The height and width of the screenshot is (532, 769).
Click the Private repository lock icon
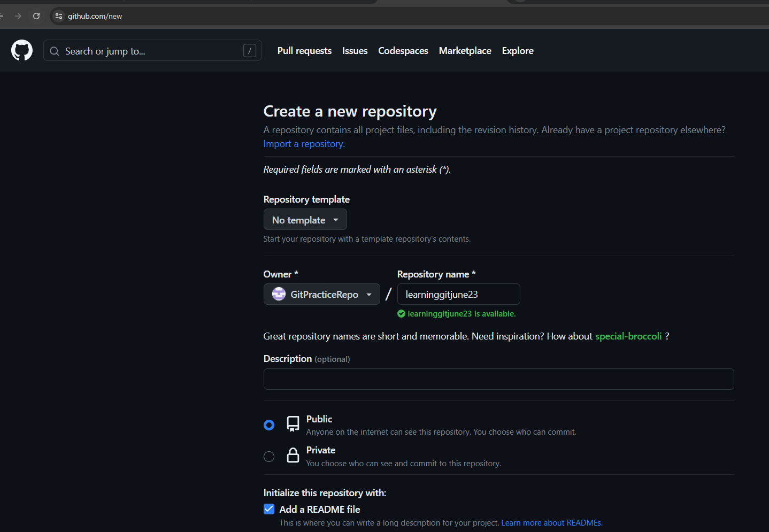(x=293, y=455)
